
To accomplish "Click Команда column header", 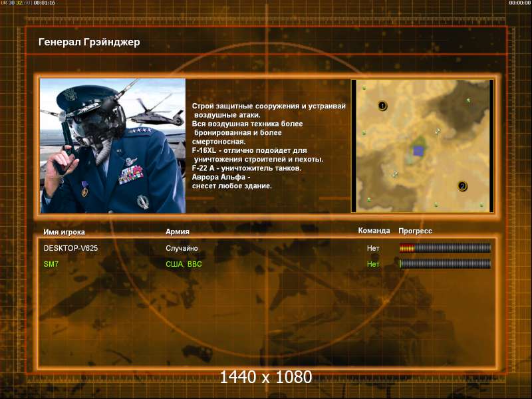I will [374, 230].
